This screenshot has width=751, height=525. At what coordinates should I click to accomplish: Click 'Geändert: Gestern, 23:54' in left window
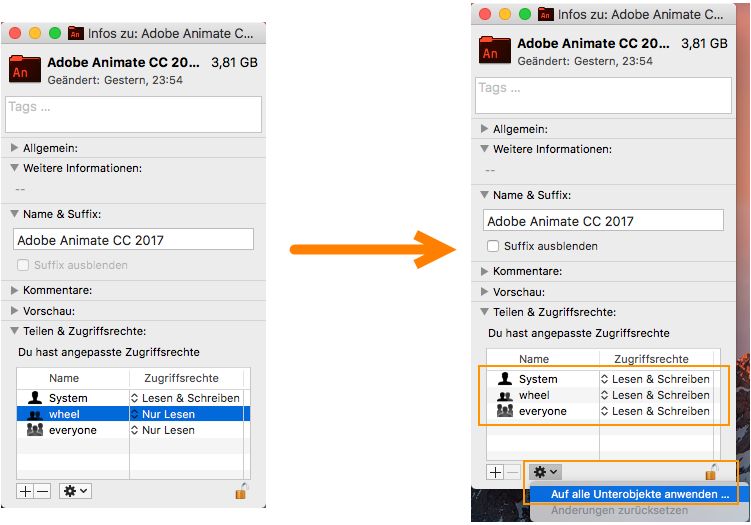coord(115,80)
